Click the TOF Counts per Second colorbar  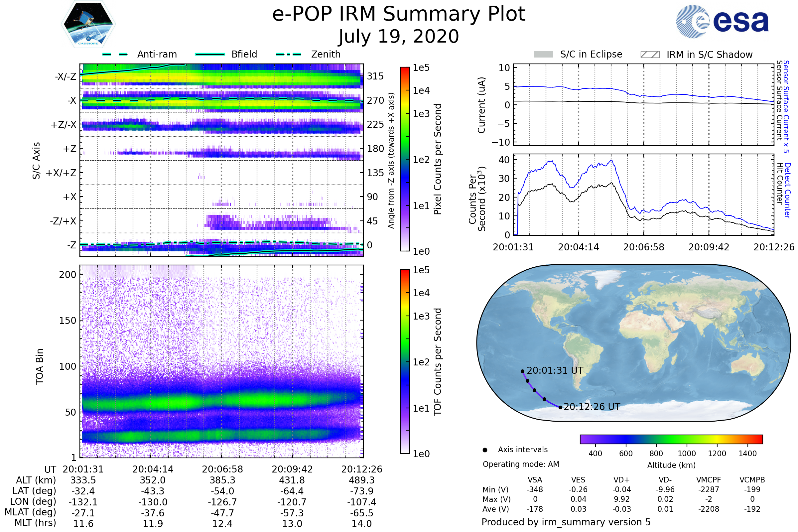(405, 361)
